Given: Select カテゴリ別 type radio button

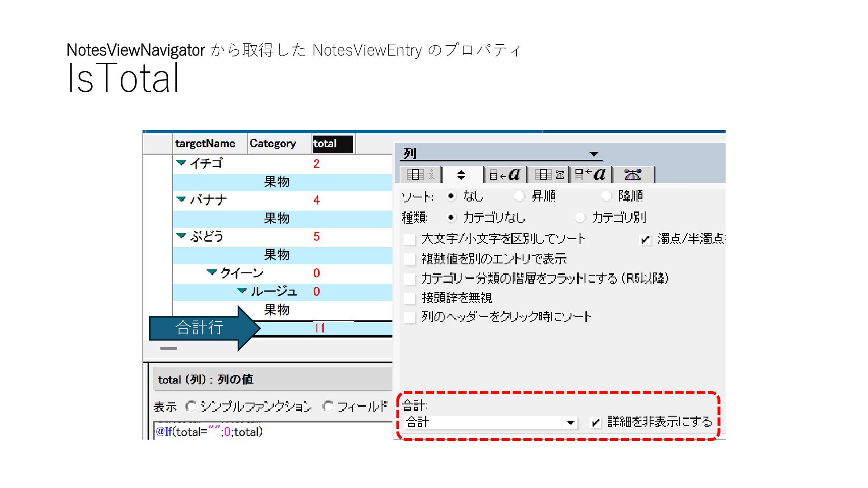Looking at the screenshot, I should [580, 218].
